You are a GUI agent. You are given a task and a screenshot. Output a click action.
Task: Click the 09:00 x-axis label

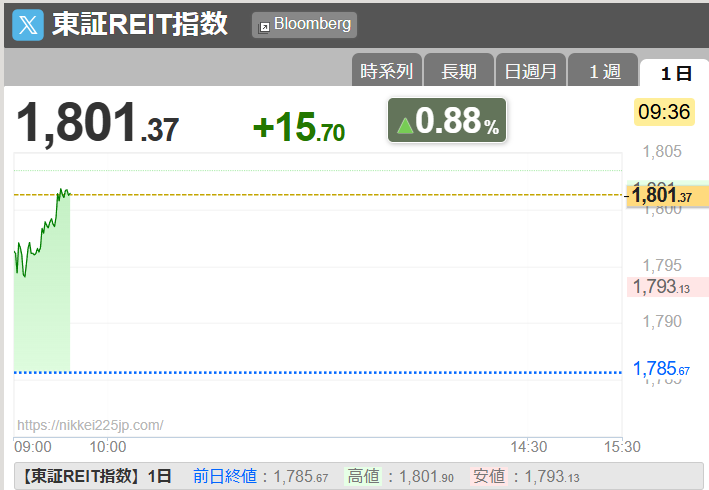click(x=33, y=447)
